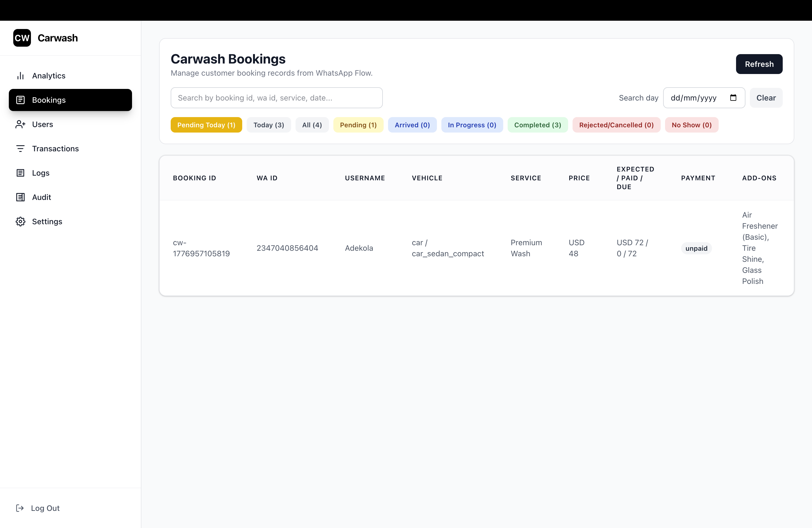Select the All (4) filter tab

(312, 125)
